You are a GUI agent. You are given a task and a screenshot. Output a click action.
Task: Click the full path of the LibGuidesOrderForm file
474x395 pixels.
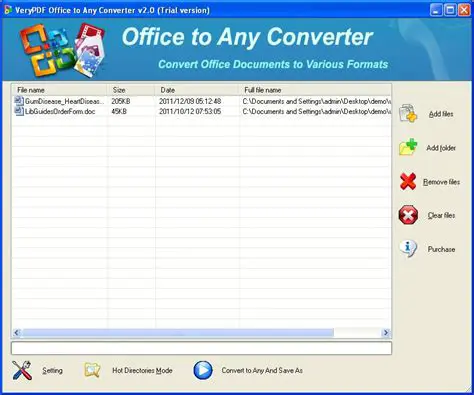(x=316, y=111)
